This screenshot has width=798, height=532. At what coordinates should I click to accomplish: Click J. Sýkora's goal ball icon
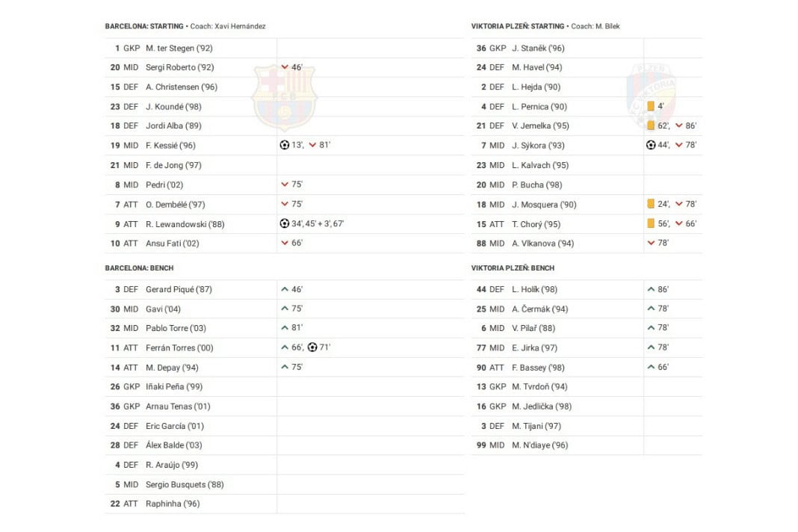point(651,145)
